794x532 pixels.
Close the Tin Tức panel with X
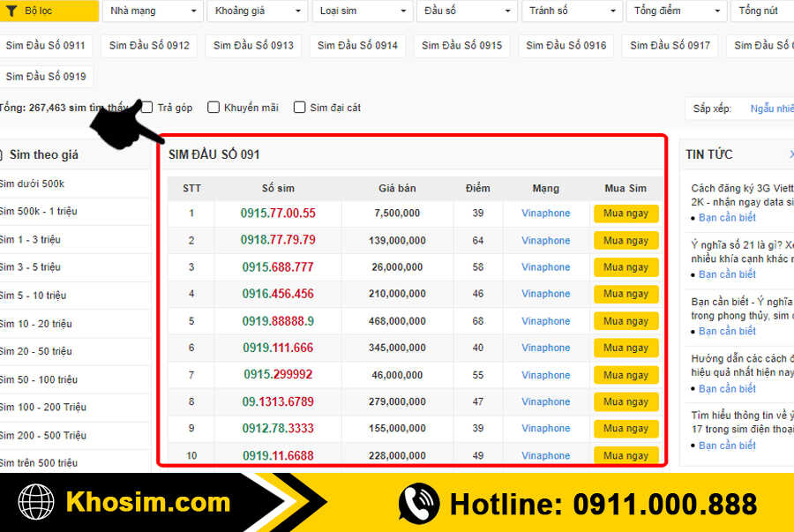pos(790,154)
